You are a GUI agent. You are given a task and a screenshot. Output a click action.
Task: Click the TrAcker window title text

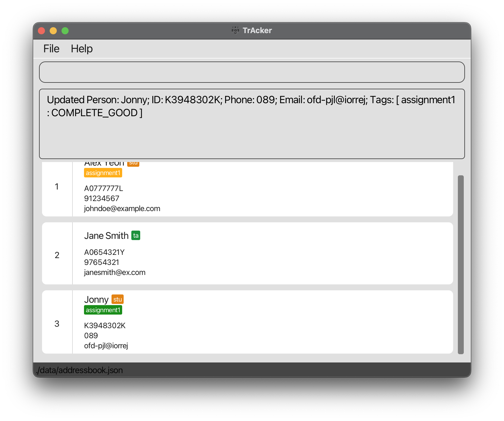[x=257, y=30]
